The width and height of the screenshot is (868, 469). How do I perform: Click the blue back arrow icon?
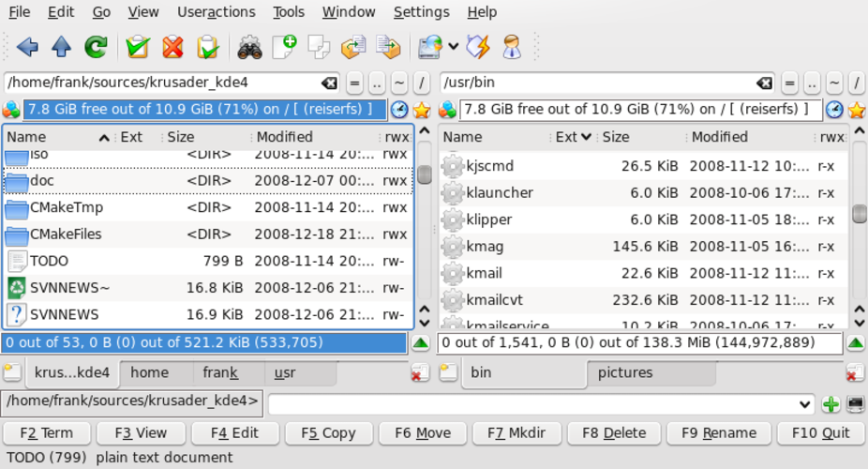pyautogui.click(x=26, y=47)
